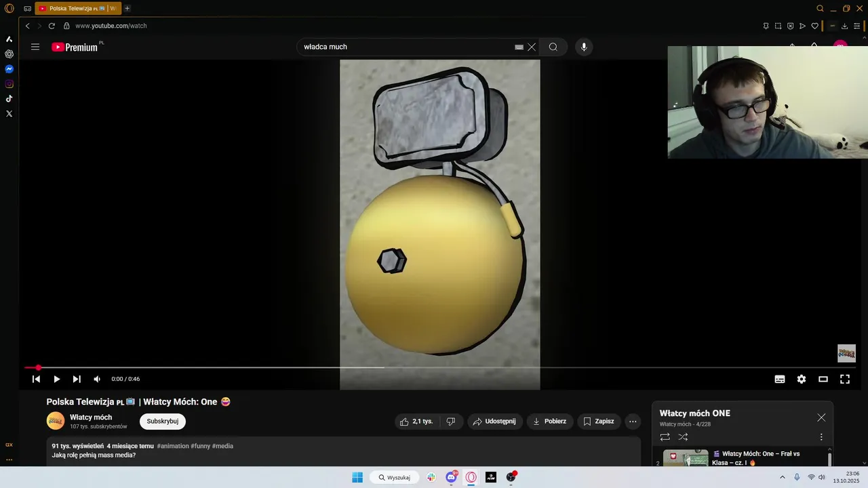The width and height of the screenshot is (868, 488).
Task: Download video with Pobierz button
Action: 549,421
